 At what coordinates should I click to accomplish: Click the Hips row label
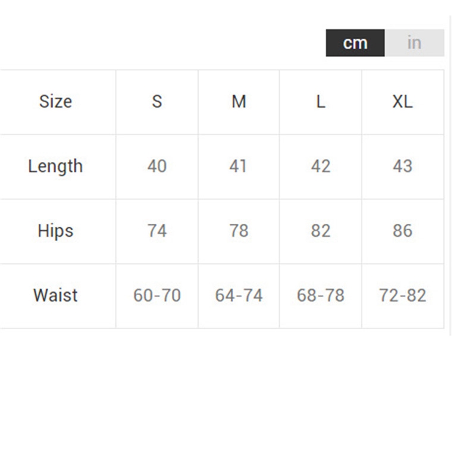point(55,231)
